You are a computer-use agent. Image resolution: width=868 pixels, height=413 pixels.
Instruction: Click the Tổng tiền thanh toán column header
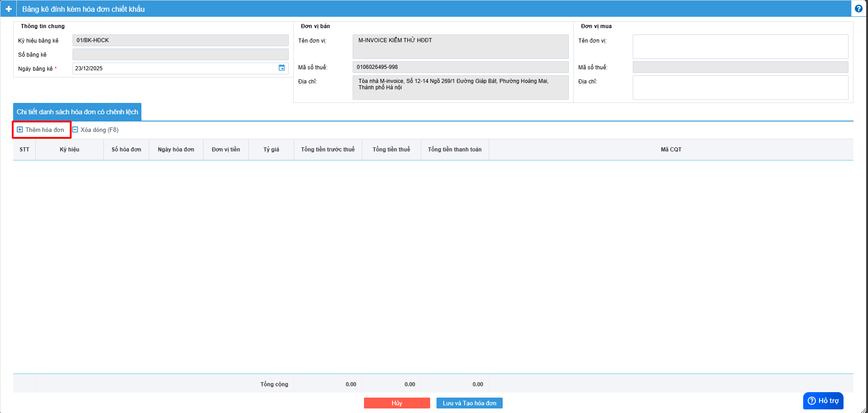pyautogui.click(x=455, y=150)
